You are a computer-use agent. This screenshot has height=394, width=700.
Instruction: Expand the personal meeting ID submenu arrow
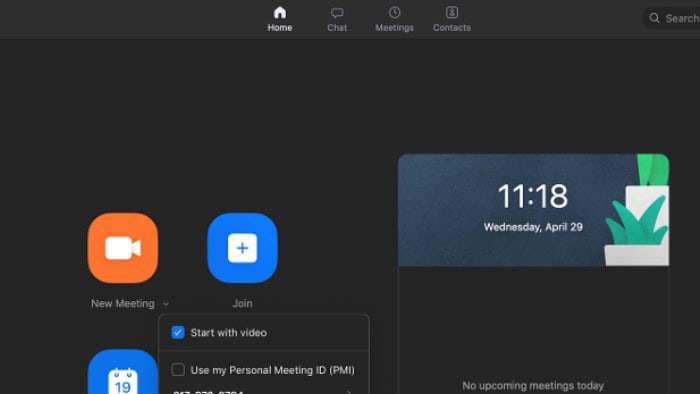point(349,392)
